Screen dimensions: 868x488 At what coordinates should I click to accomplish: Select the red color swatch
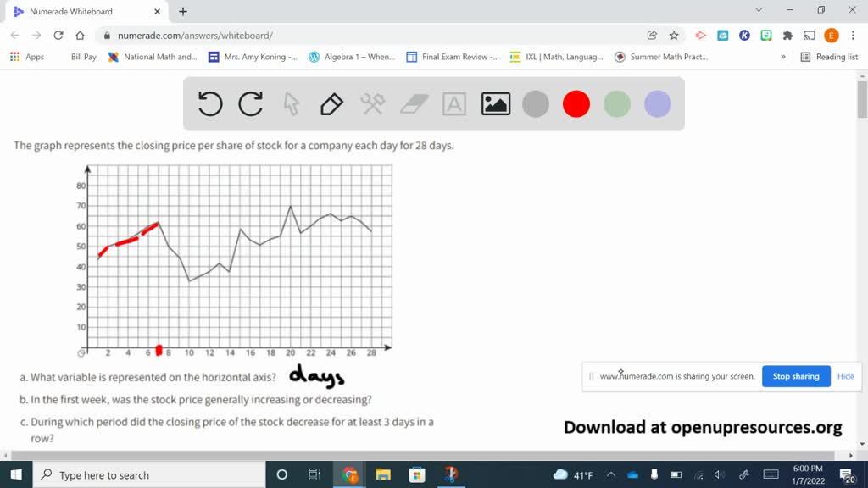pyautogui.click(x=576, y=103)
